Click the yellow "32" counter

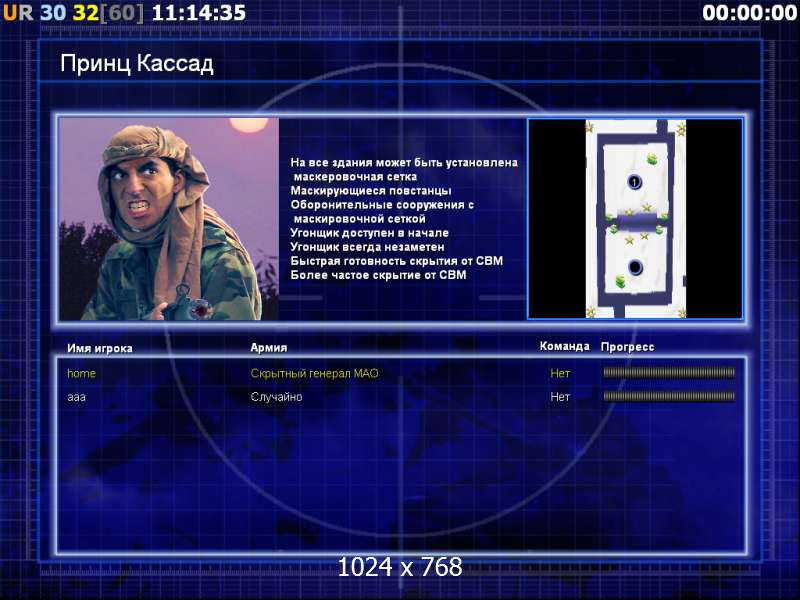point(86,13)
